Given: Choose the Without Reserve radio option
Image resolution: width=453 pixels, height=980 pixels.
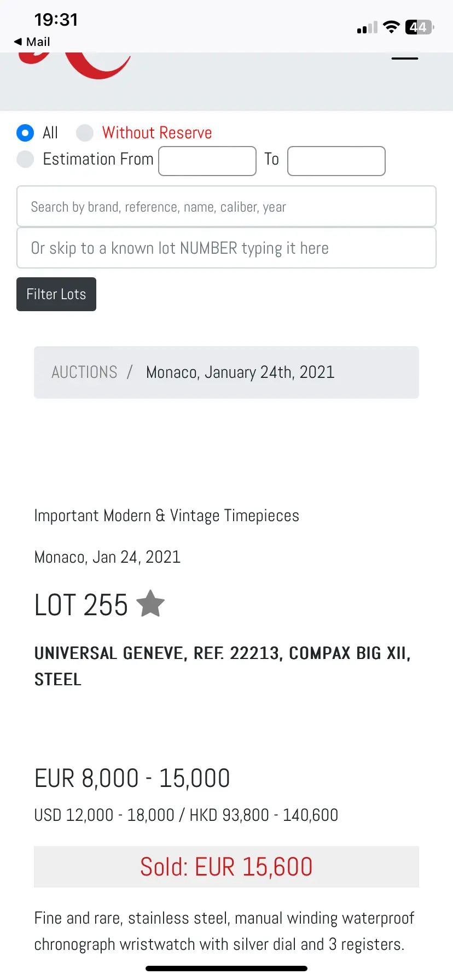Looking at the screenshot, I should [85, 132].
